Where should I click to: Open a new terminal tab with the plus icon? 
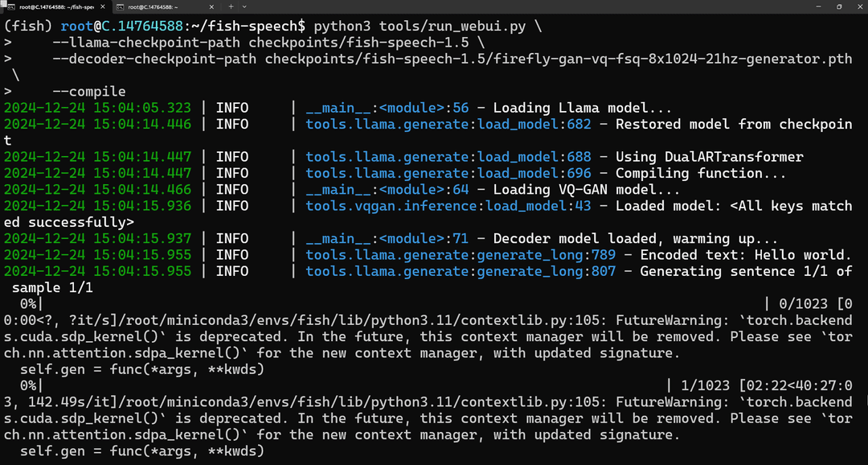tap(231, 6)
